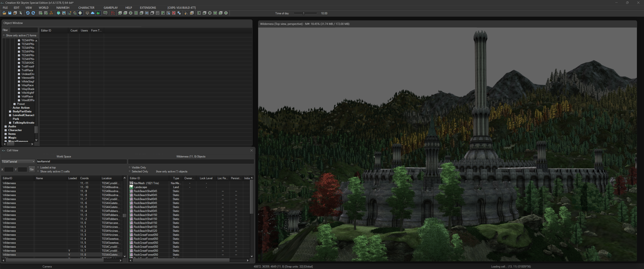This screenshot has height=269, width=644.
Task: Expand the WolfRace tree node
Action: [19, 96]
